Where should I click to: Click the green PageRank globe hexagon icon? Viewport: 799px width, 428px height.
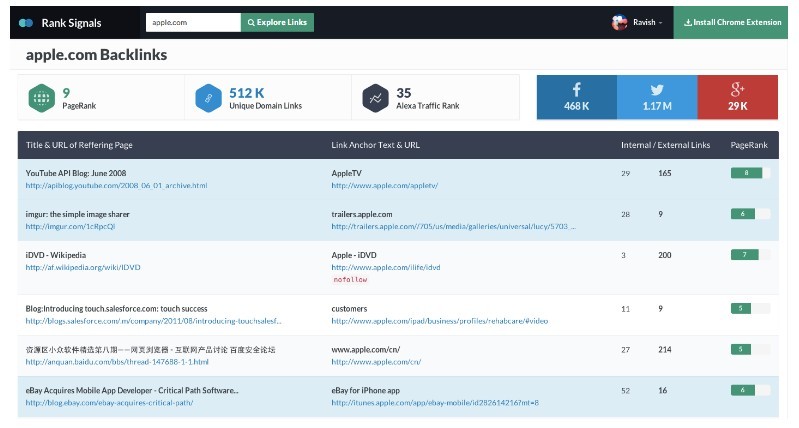(x=41, y=98)
